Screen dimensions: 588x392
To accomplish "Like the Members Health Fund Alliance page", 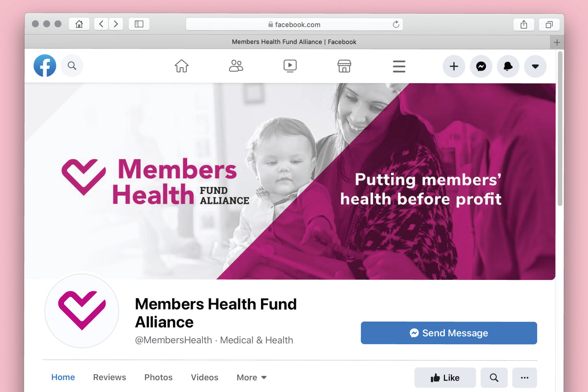I will point(445,378).
